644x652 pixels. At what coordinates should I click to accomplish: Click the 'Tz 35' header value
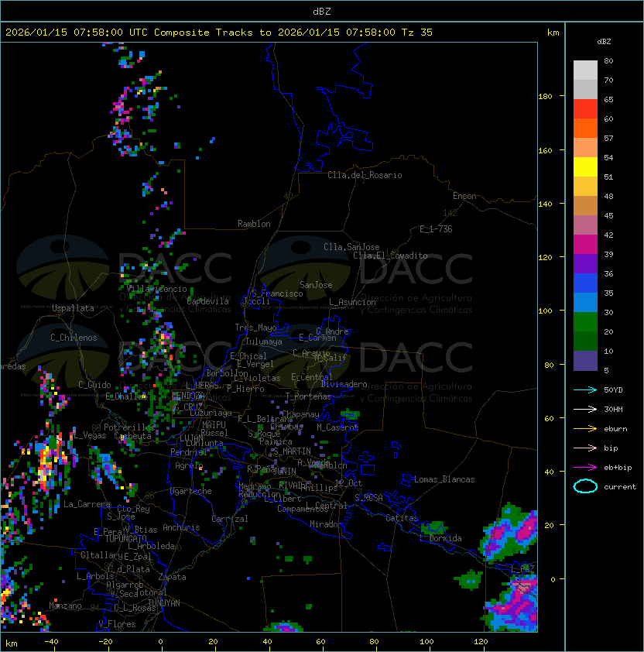[x=417, y=33]
